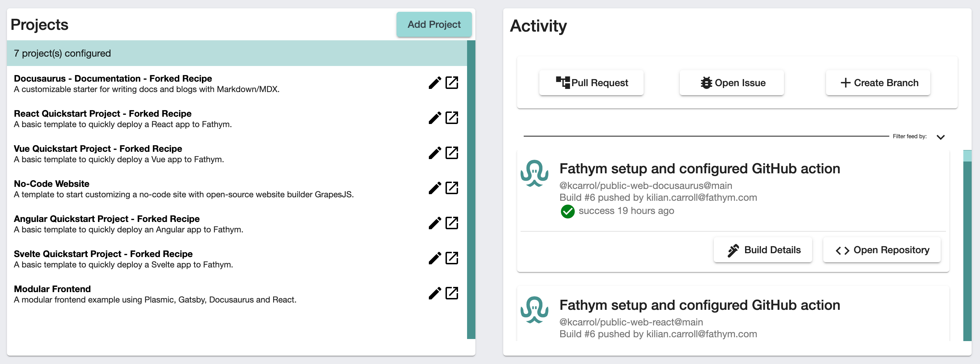980x364 pixels.
Task: Click the green success checkmark icon
Action: pyautogui.click(x=567, y=211)
